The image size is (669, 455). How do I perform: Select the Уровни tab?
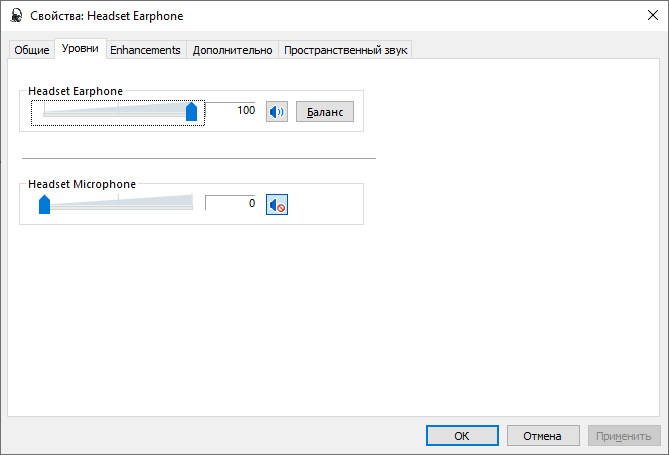click(80, 49)
